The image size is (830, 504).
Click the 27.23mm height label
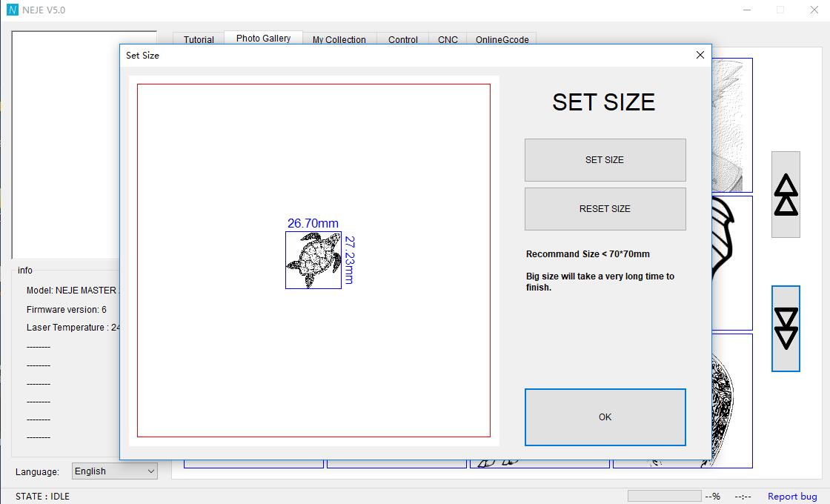(349, 260)
